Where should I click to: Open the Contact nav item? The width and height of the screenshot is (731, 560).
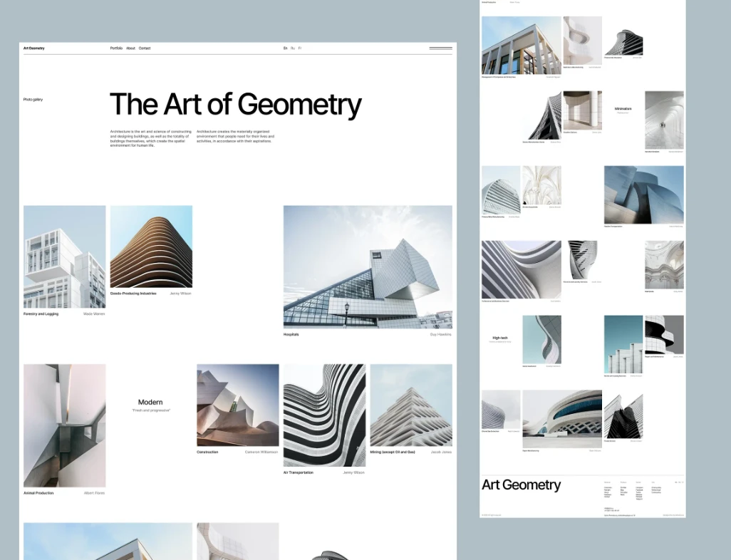pyautogui.click(x=145, y=48)
